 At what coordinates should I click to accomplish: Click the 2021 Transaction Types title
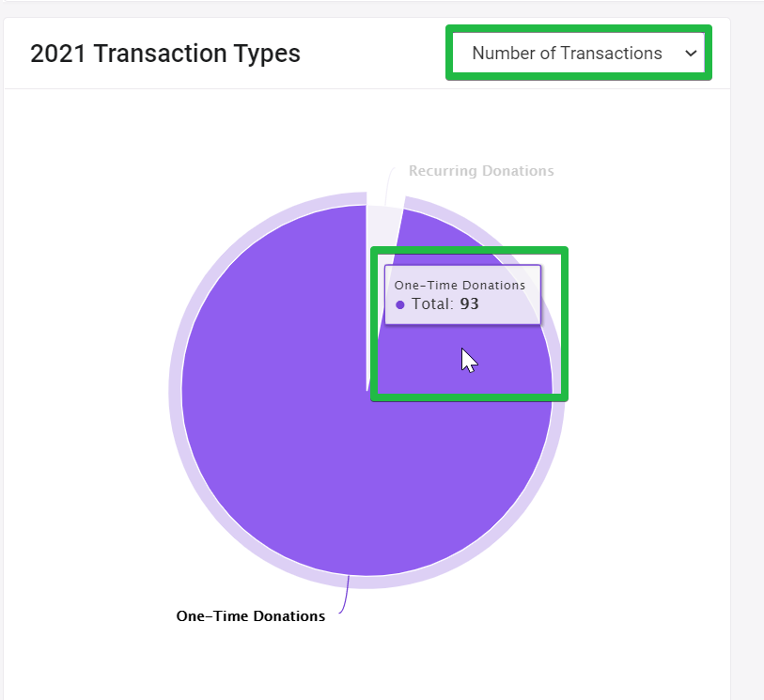[165, 54]
